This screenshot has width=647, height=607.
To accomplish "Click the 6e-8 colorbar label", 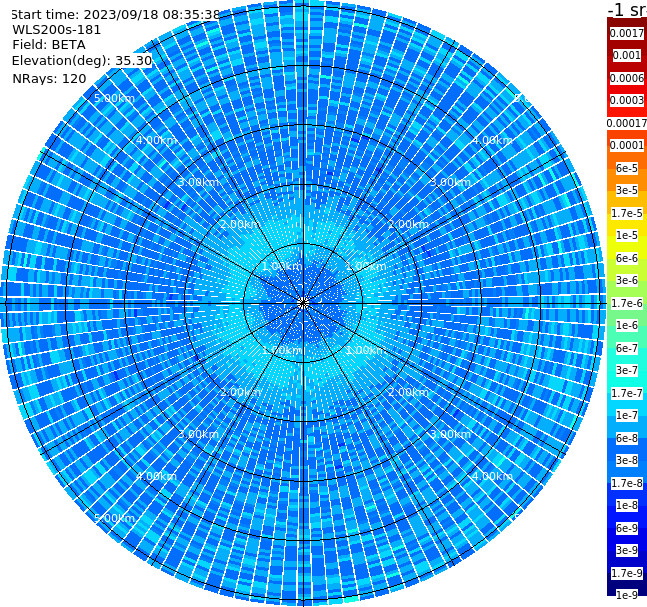I will (x=627, y=438).
